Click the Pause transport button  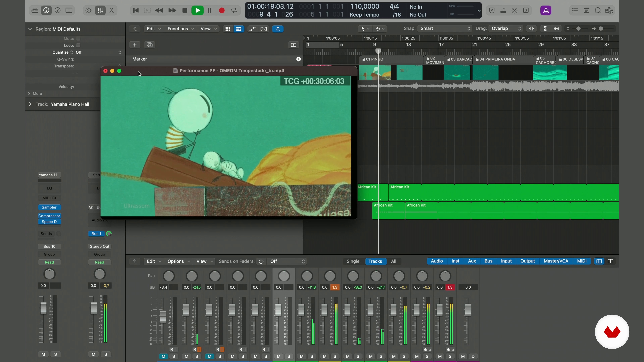pos(209,11)
